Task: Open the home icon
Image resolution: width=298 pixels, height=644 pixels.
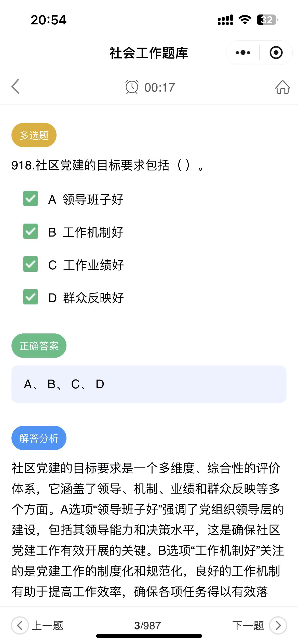Action: pyautogui.click(x=282, y=87)
